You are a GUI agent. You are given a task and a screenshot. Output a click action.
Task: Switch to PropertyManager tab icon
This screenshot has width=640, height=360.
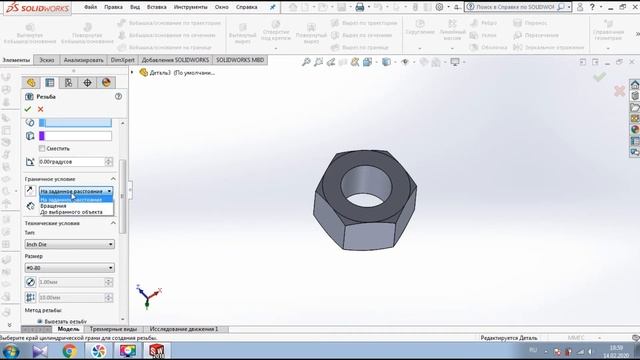pyautogui.click(x=50, y=83)
